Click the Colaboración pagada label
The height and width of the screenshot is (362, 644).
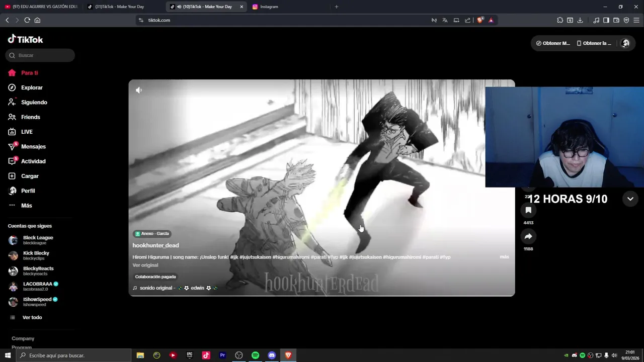coord(155,277)
